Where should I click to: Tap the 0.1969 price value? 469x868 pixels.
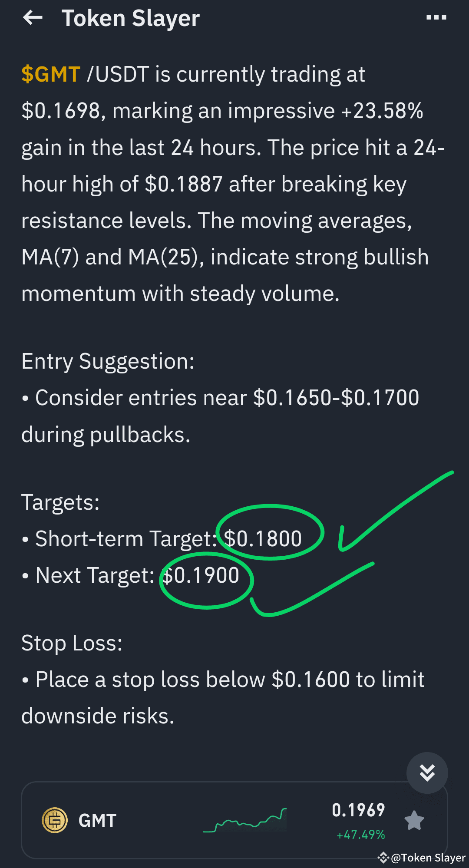click(359, 809)
